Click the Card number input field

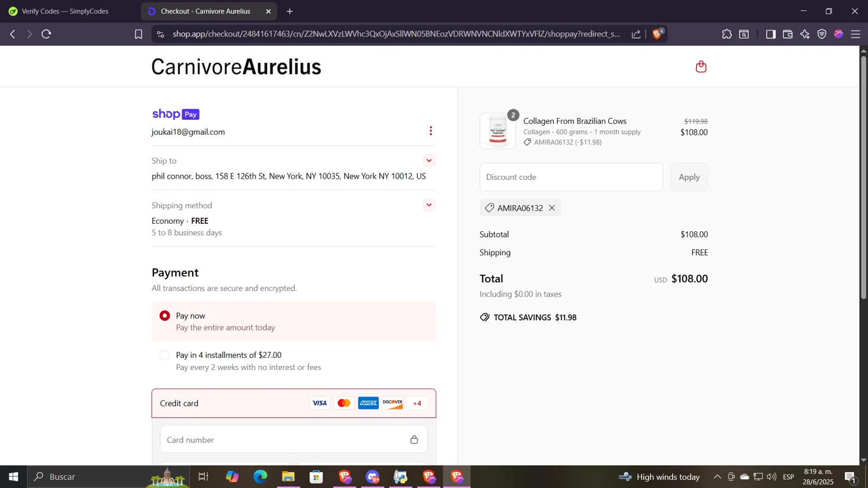pos(294,440)
